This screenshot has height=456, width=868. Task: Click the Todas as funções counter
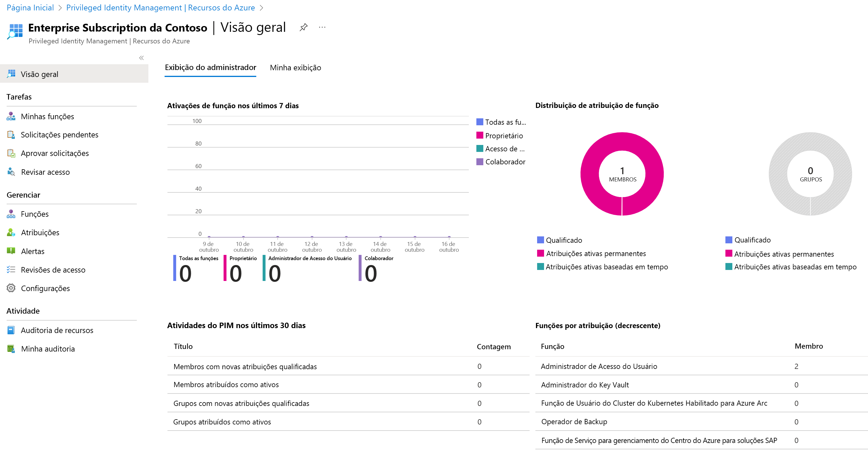(196, 269)
